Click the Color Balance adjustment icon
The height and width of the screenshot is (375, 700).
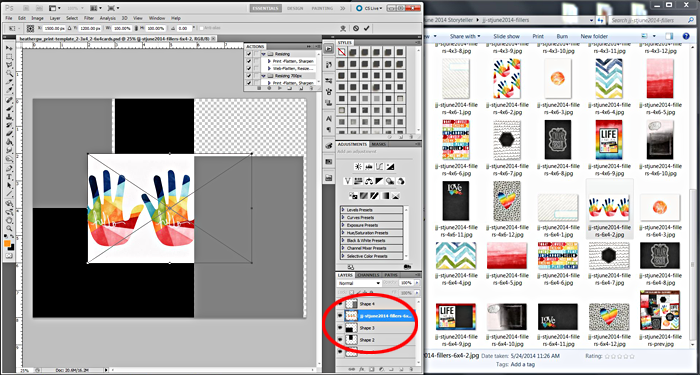click(x=369, y=181)
